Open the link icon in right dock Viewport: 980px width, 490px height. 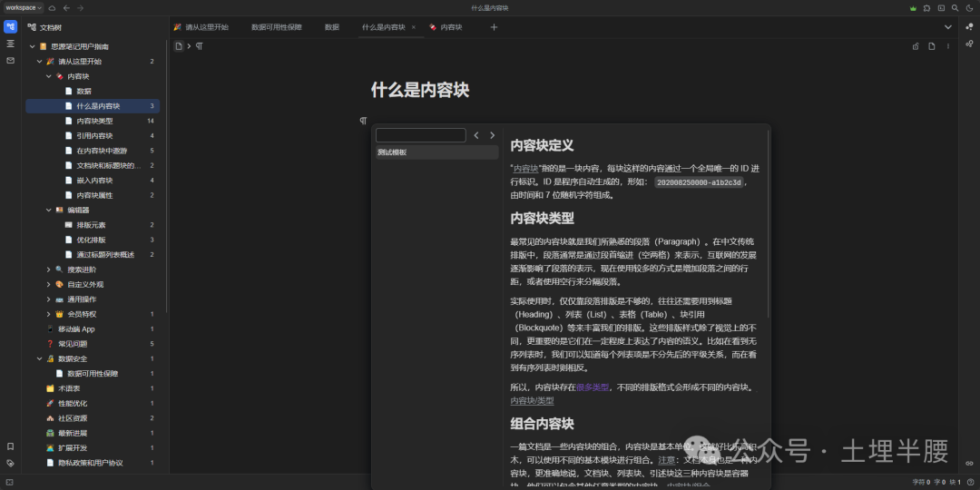(x=969, y=463)
